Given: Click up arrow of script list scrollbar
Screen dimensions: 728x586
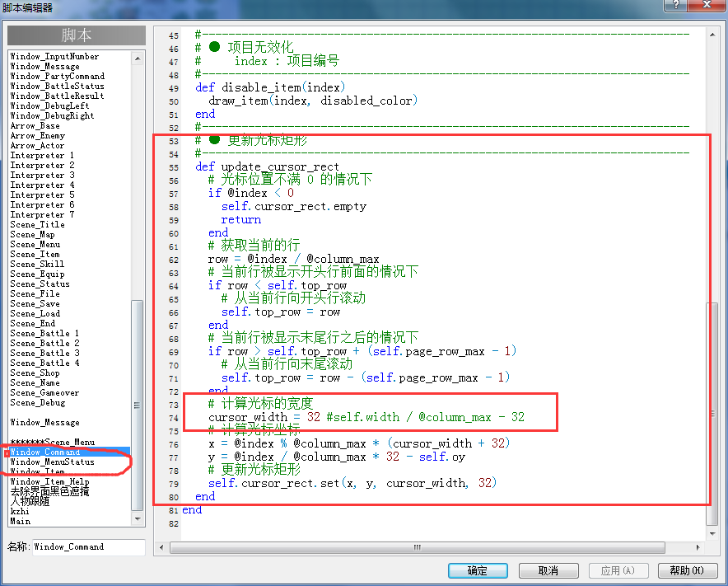Looking at the screenshot, I should pos(138,59).
